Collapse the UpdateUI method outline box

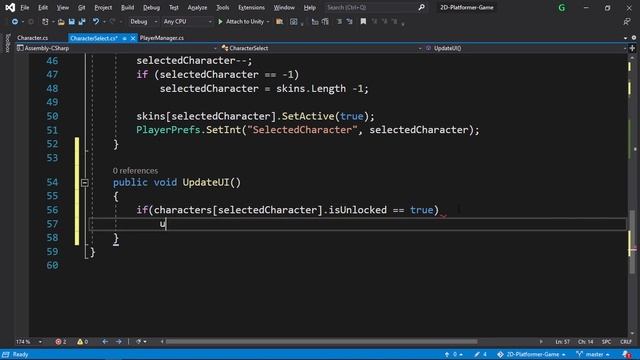coord(84,182)
